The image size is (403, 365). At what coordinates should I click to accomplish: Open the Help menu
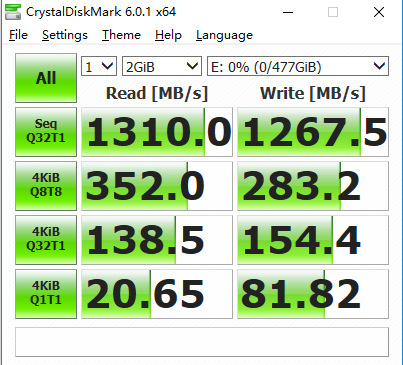(x=168, y=35)
